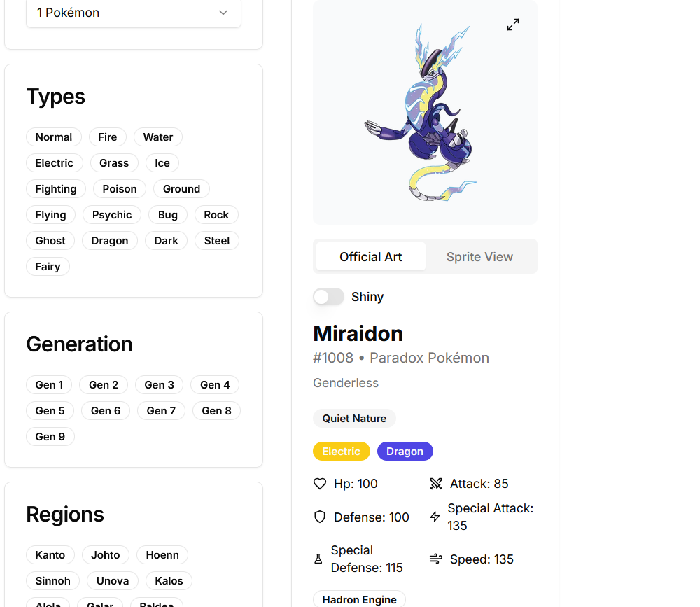Click the shield icon beside Defense
Image resolution: width=700 pixels, height=607 pixels.
coord(320,517)
